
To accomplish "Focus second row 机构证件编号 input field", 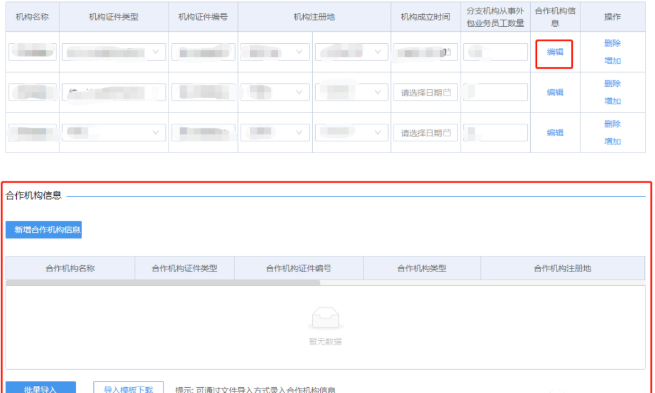I will point(203,92).
